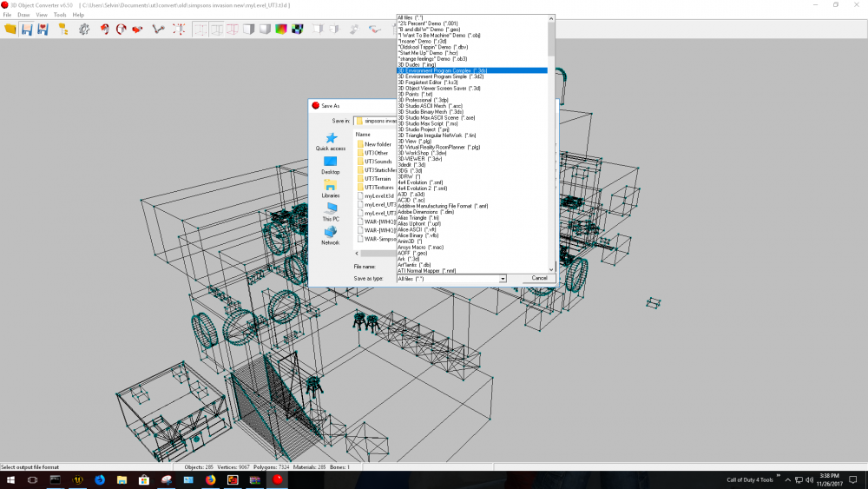Pick Adobe Dimensions (*.dim) from list

426,212
